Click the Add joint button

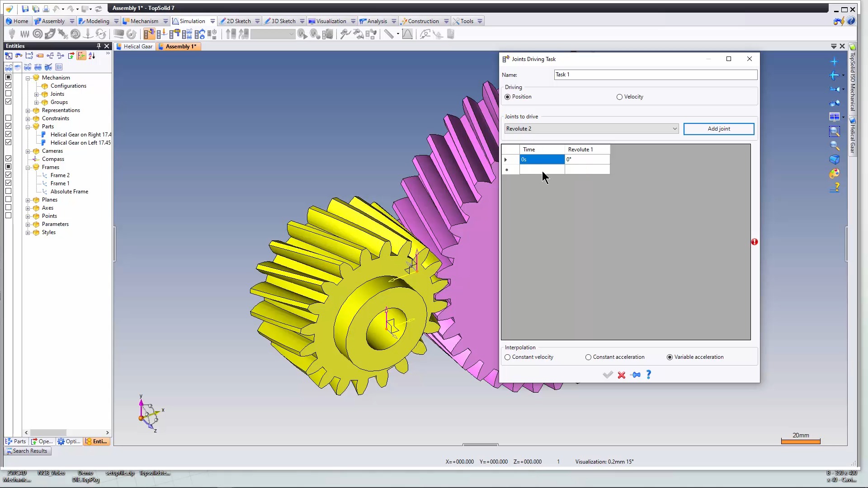tap(719, 129)
